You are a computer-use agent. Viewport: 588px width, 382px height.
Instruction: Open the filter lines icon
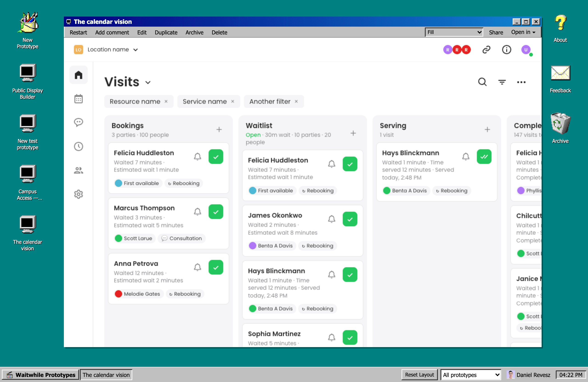click(502, 82)
